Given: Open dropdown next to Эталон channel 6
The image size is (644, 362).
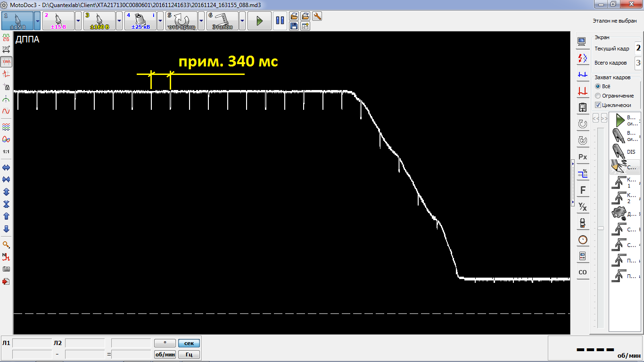Looking at the screenshot, I should tap(242, 21).
